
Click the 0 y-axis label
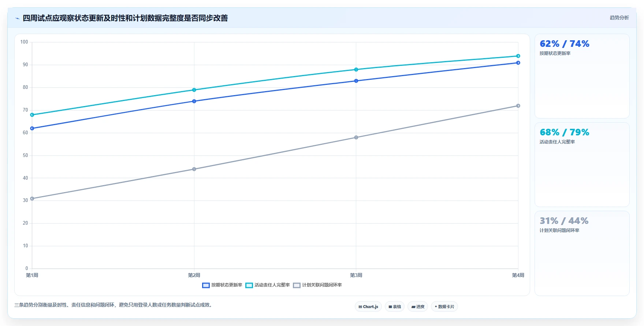point(27,269)
